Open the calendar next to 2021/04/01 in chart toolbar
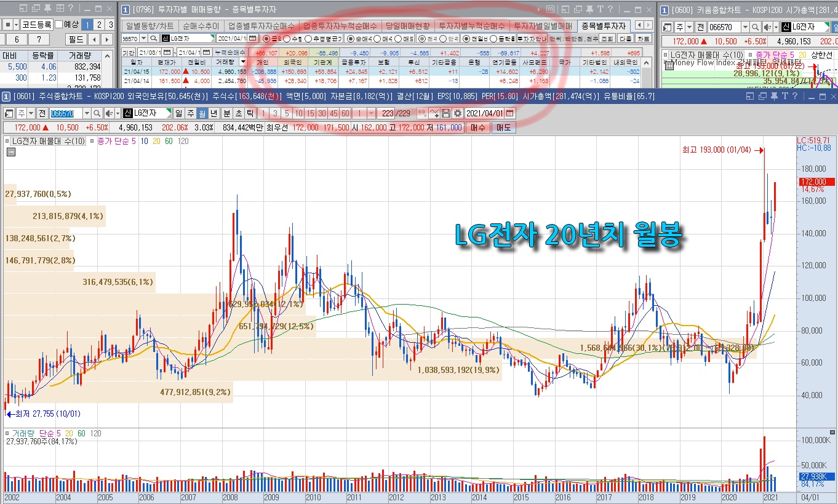Image resolution: width=838 pixels, height=504 pixels. 509,113
